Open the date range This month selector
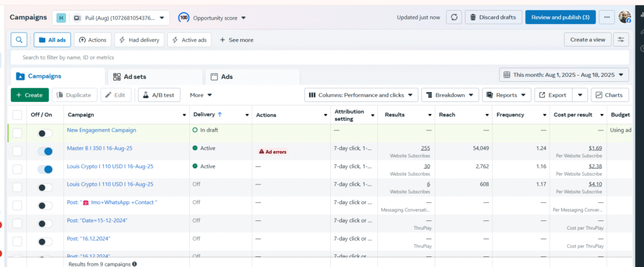 [564, 75]
